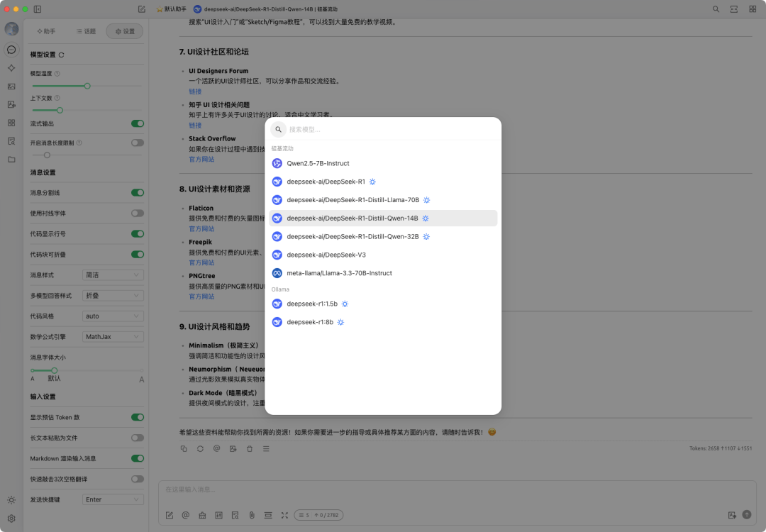Enable the 使用衬线字体 toggle
766x532 pixels.
click(x=138, y=213)
